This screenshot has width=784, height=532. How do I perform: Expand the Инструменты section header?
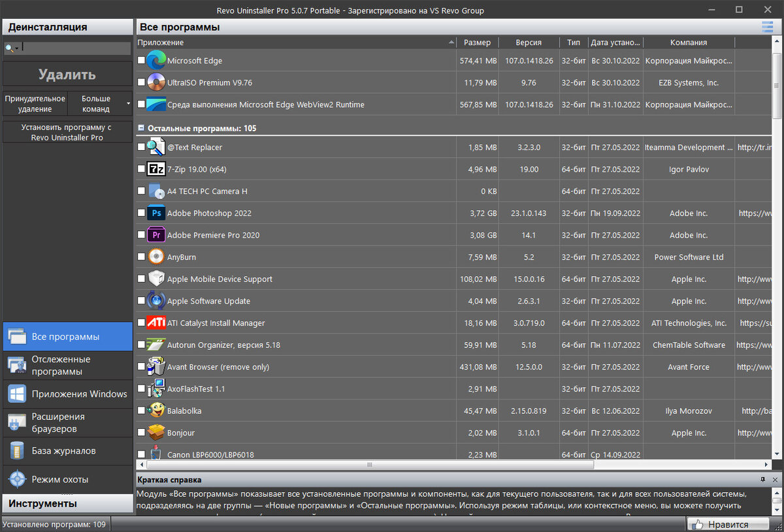(68, 503)
